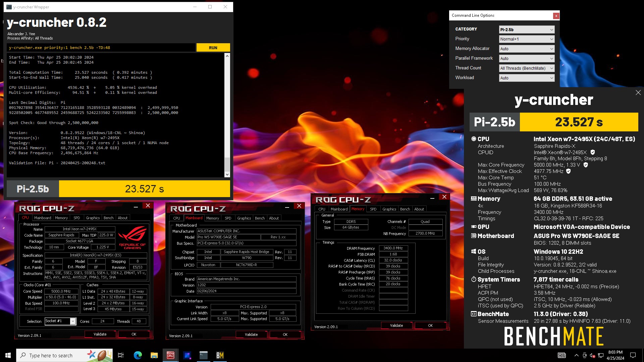This screenshot has height=362, width=644.
Task: Click the Core Speed 5000.0 MHz field
Action: point(61,291)
